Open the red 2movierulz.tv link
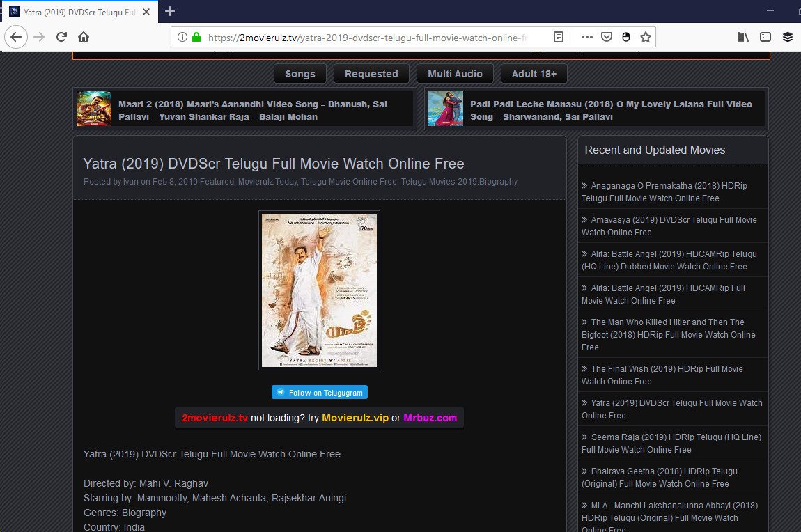 pos(215,418)
